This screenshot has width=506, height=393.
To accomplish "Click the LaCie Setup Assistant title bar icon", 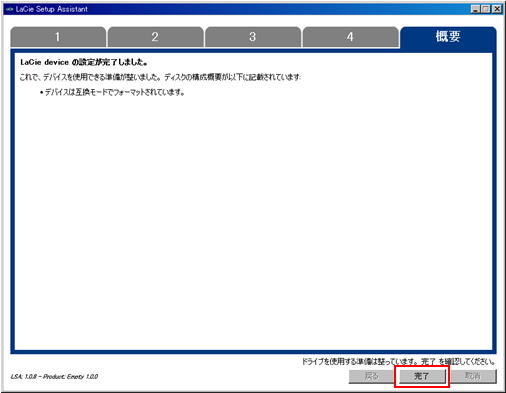I will point(9,9).
